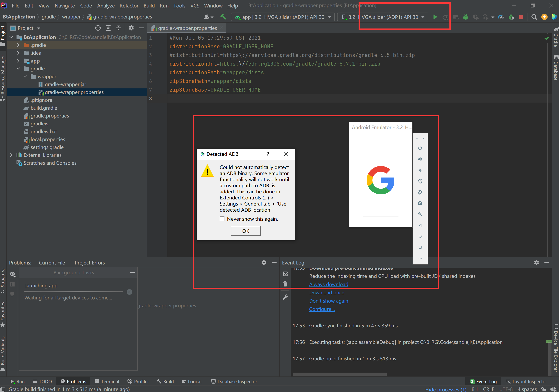Click the 'Download once' link
Viewport: 559px width, 392px height.
(x=327, y=293)
